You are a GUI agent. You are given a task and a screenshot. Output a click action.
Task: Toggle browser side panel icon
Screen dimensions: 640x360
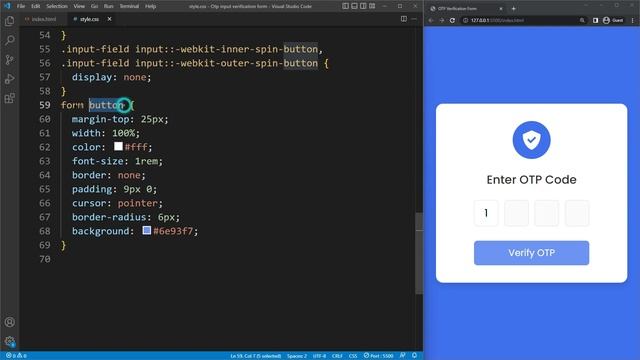click(596, 20)
